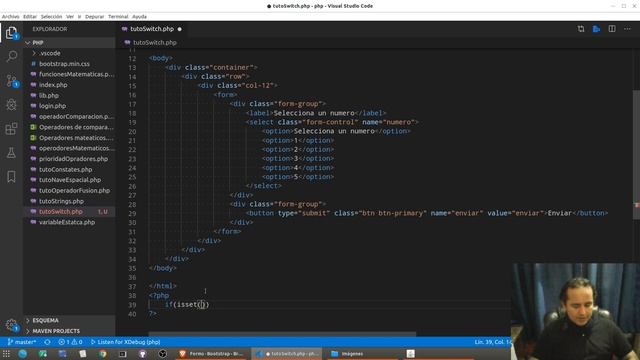Image resolution: width=640 pixels, height=360 pixels.
Task: Open the applications grid in the taskbar
Action: coord(6,354)
